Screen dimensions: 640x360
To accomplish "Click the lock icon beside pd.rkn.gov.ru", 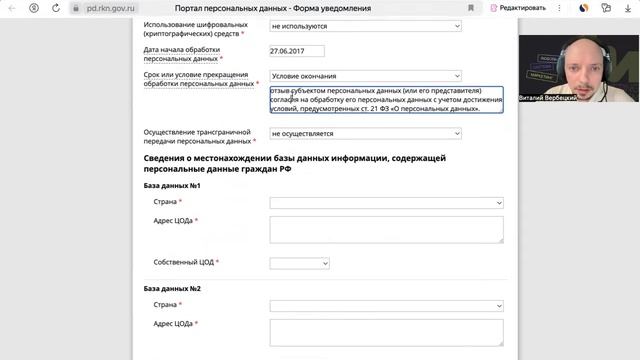I will coord(76,8).
